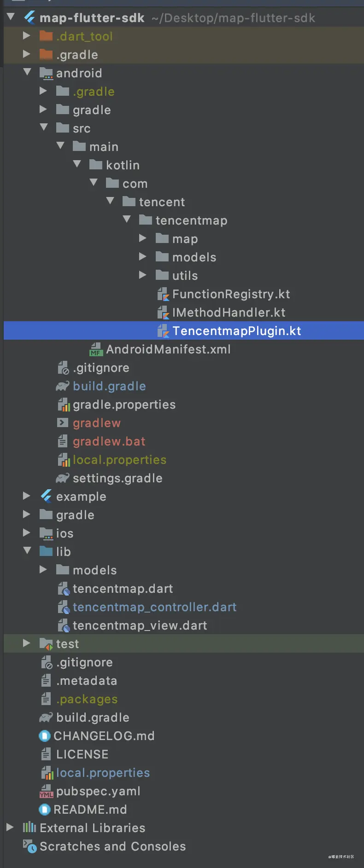Image resolution: width=364 pixels, height=868 pixels.
Task: Open the tencentmap_controller.dart file
Action: tap(154, 607)
